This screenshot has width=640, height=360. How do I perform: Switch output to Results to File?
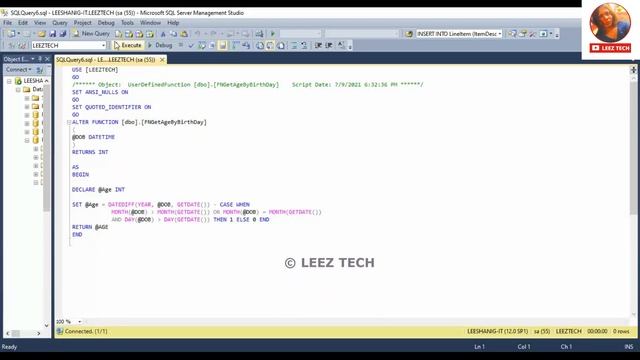[280, 45]
